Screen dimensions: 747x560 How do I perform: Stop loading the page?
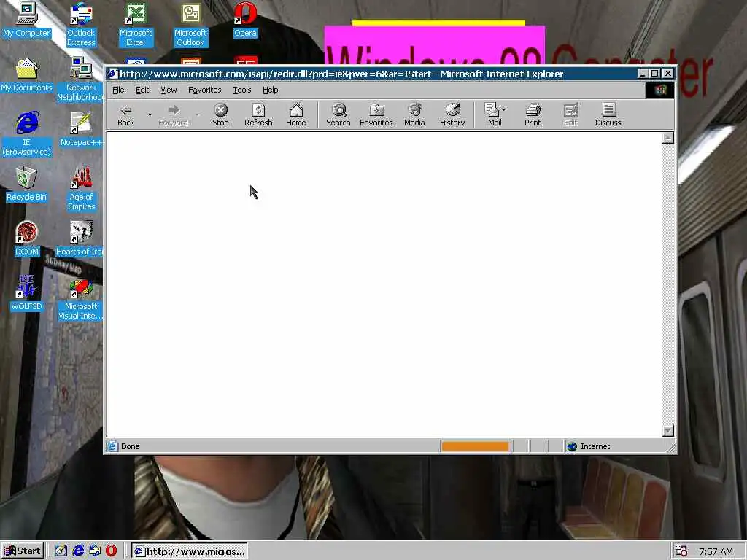[x=220, y=115]
